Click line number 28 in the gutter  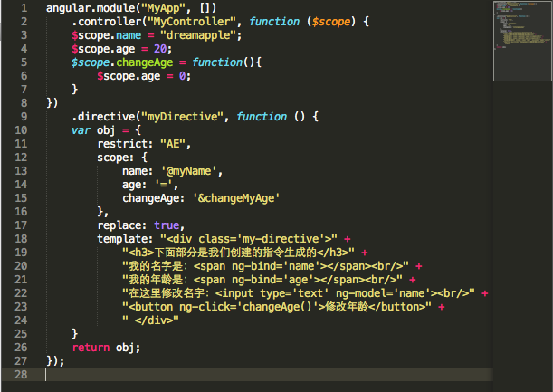click(x=20, y=375)
